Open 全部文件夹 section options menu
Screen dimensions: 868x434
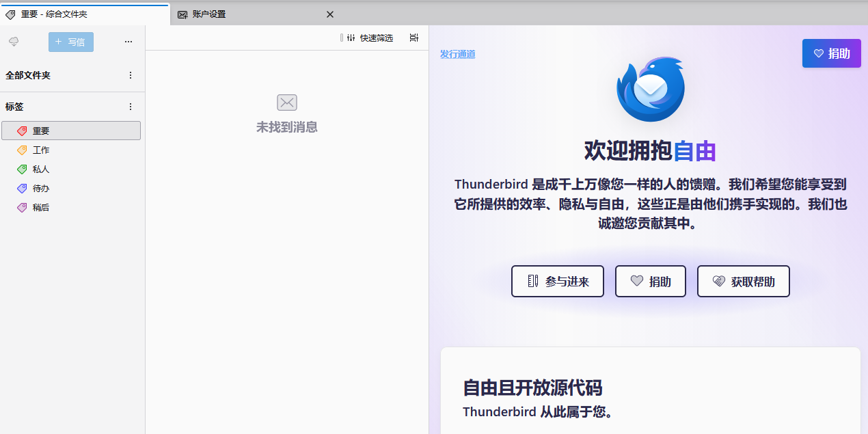point(131,75)
